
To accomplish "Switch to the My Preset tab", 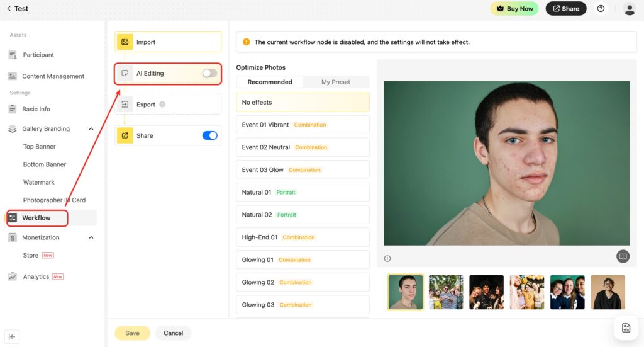I will [x=335, y=82].
